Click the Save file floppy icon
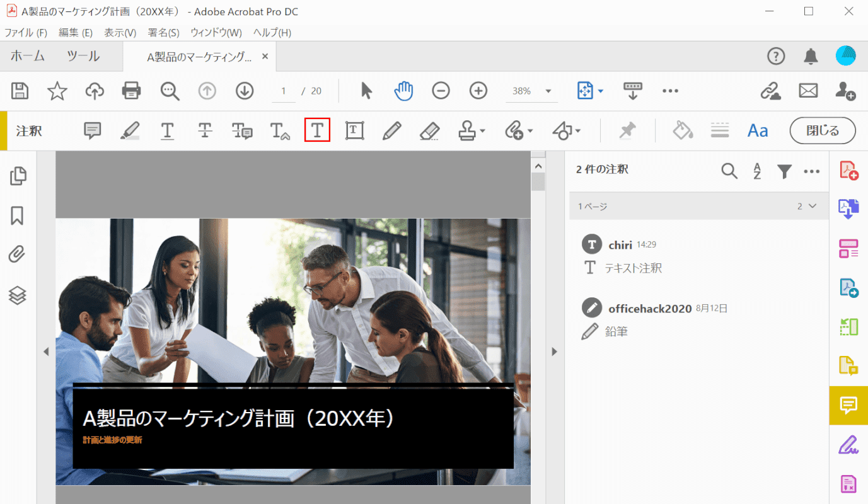Image resolution: width=868 pixels, height=504 pixels. coord(20,91)
